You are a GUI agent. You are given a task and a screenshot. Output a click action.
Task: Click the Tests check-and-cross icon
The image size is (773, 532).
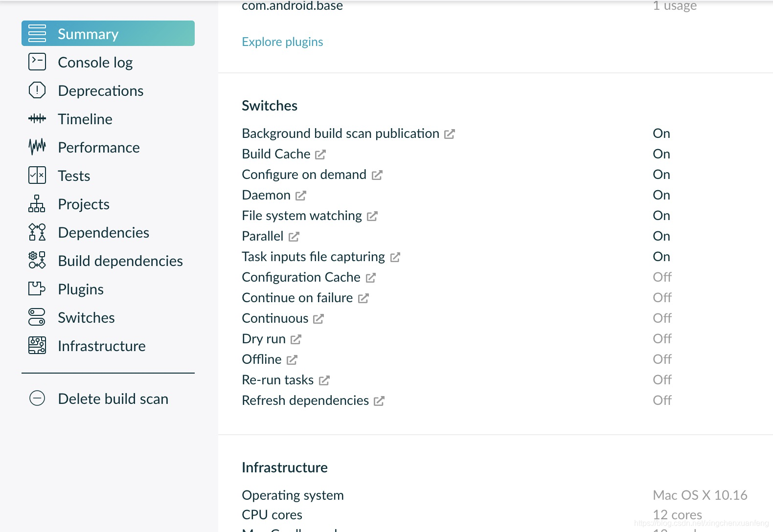37,175
